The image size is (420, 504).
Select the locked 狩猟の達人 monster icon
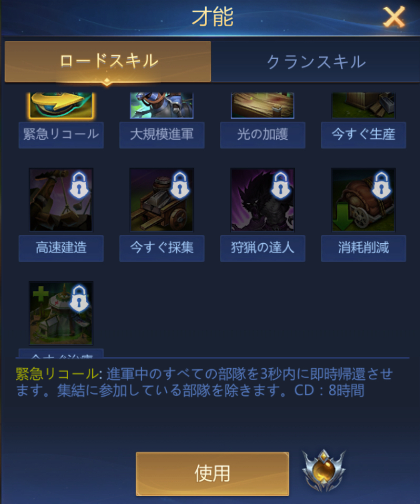pos(263,200)
